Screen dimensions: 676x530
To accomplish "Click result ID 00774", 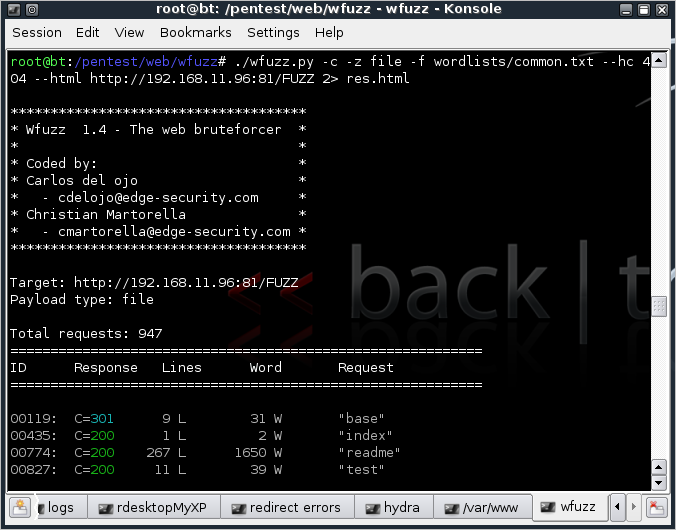I will tap(33, 453).
